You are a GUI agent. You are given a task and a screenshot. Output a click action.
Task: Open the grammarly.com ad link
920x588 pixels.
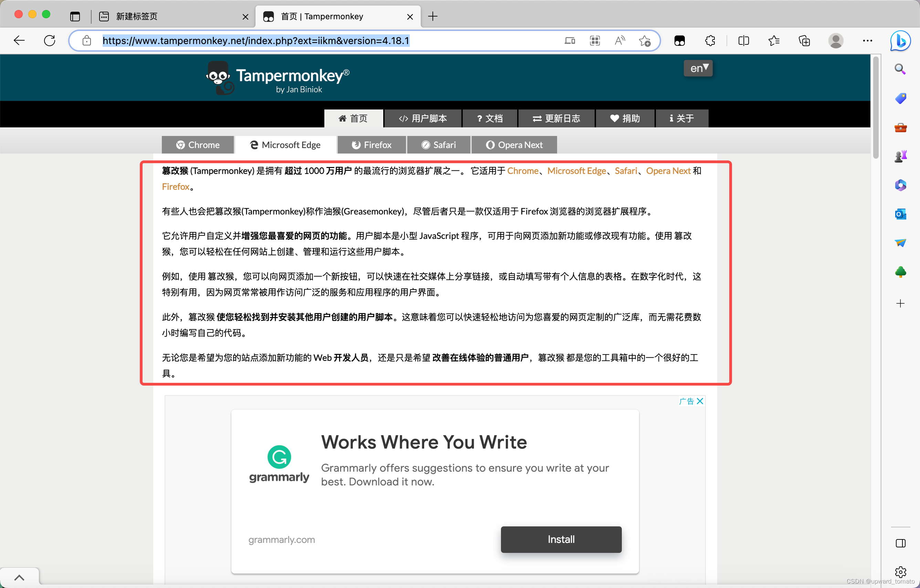coord(282,539)
